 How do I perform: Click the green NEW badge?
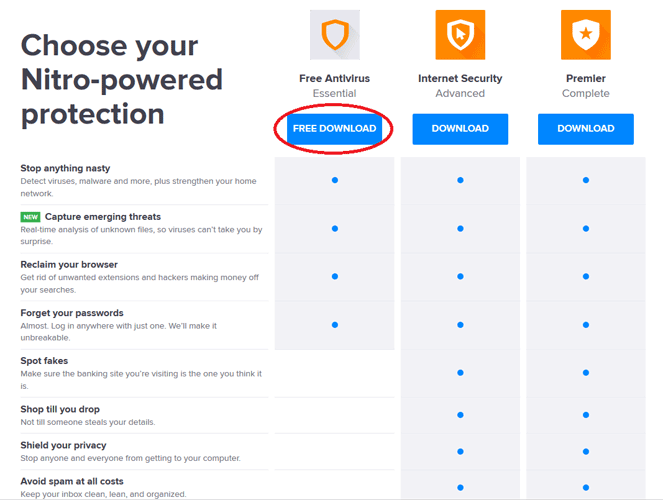tap(30, 217)
